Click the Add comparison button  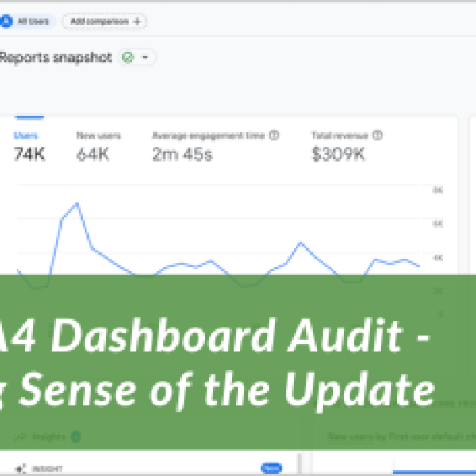[105, 21]
